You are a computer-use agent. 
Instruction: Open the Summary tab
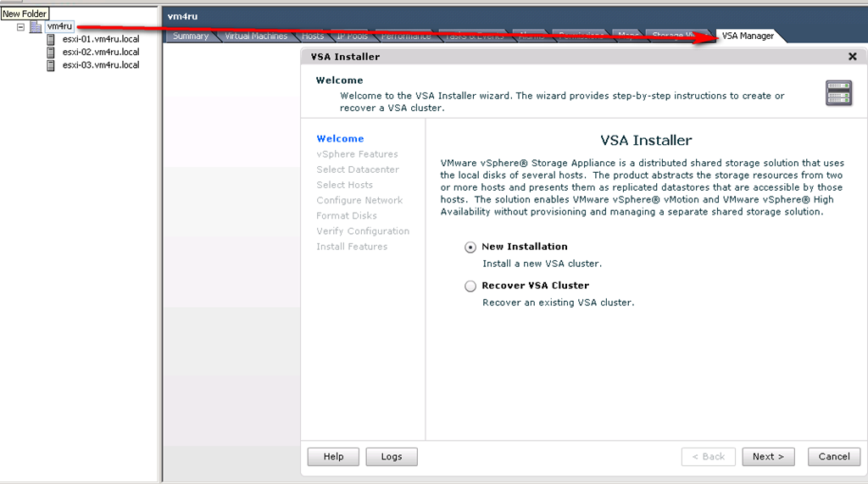191,36
